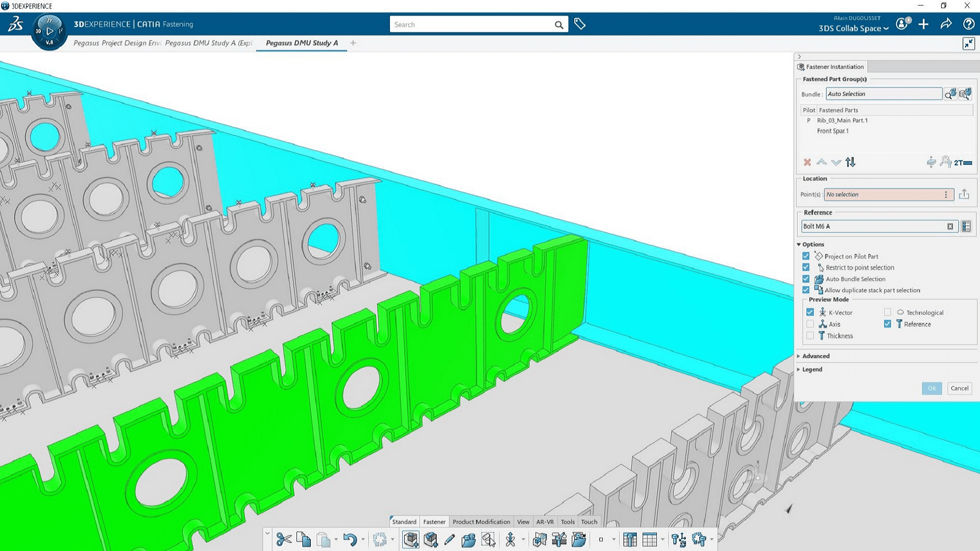Open the Product Modification tab
The width and height of the screenshot is (980, 551).
[x=480, y=521]
